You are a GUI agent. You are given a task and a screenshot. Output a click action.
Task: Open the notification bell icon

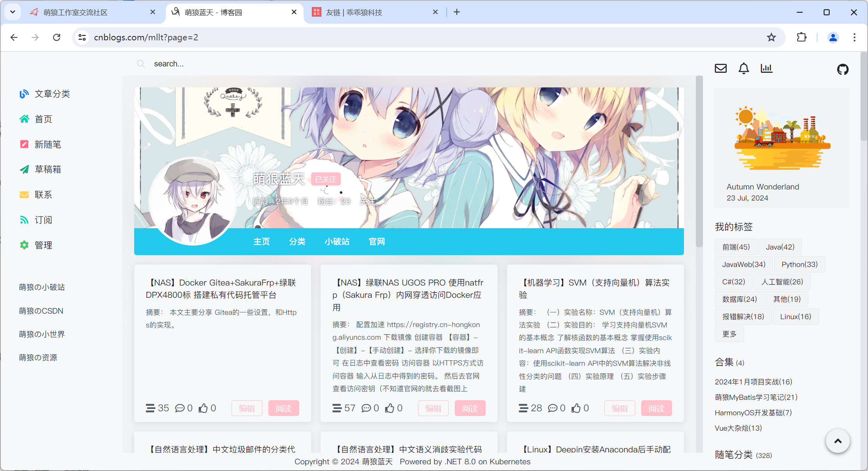[744, 68]
